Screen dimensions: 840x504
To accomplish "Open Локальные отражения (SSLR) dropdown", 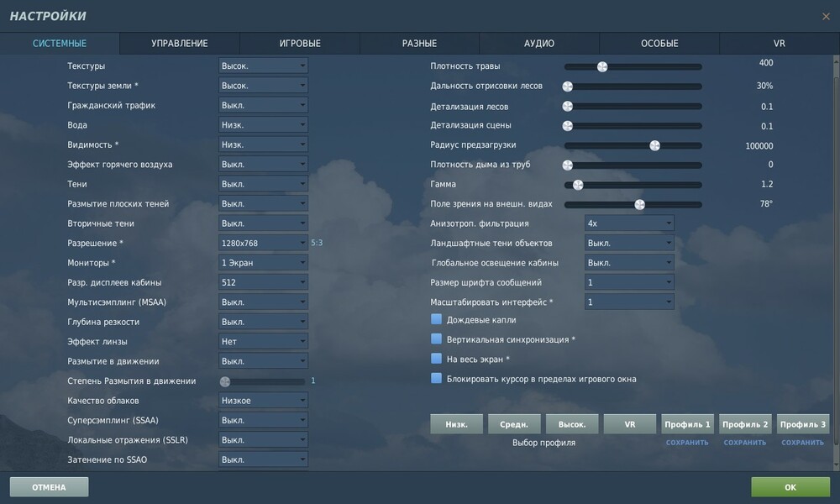I will (263, 440).
